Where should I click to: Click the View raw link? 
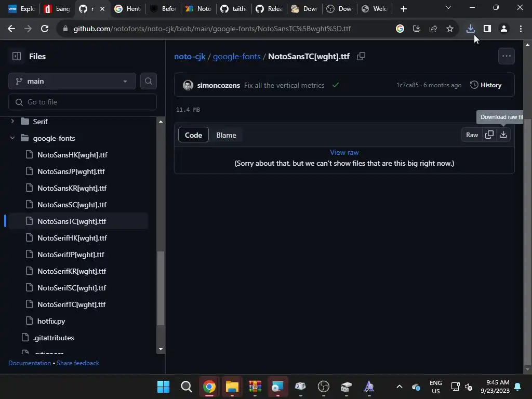click(344, 152)
